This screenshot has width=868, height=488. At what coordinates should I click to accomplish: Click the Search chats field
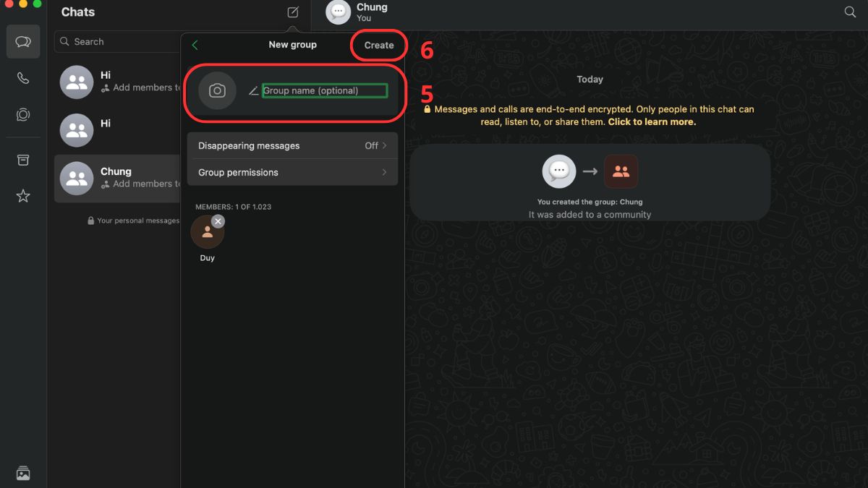[117, 42]
